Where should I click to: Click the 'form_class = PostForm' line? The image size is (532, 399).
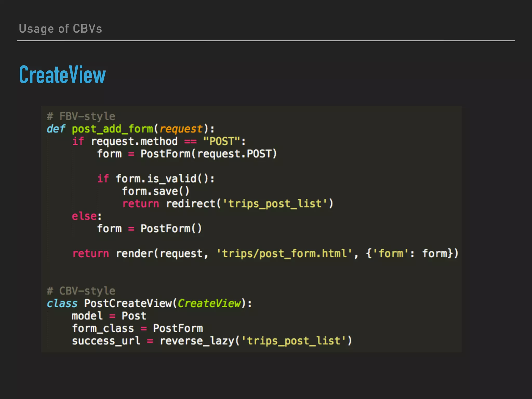point(137,328)
